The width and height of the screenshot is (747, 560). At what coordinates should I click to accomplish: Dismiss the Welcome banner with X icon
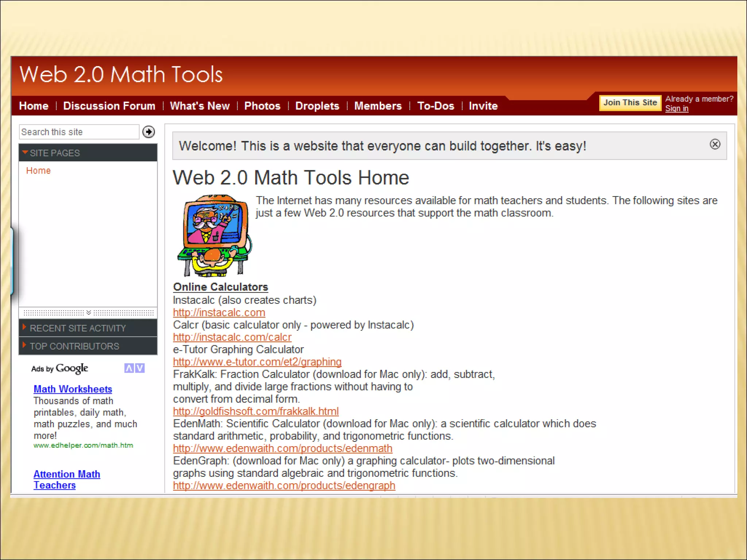pyautogui.click(x=715, y=144)
